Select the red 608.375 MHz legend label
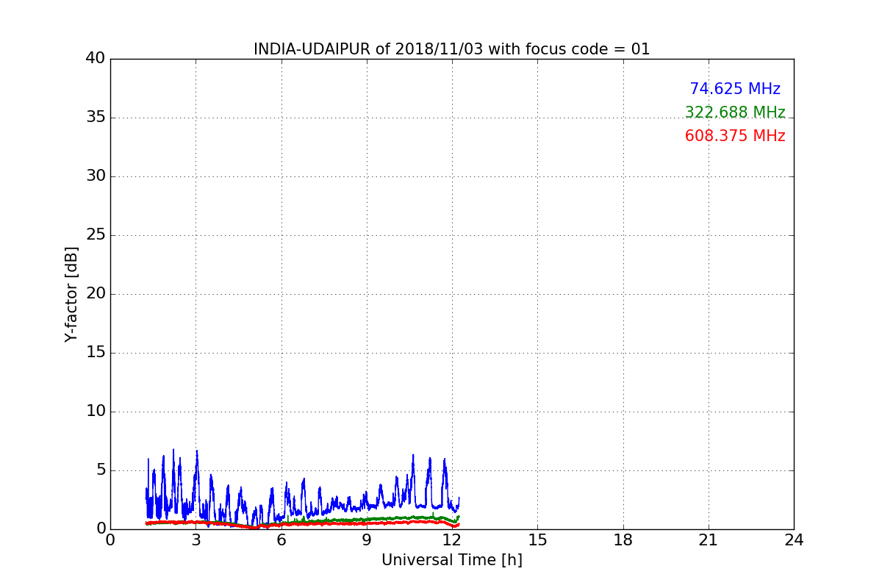 pyautogui.click(x=735, y=136)
